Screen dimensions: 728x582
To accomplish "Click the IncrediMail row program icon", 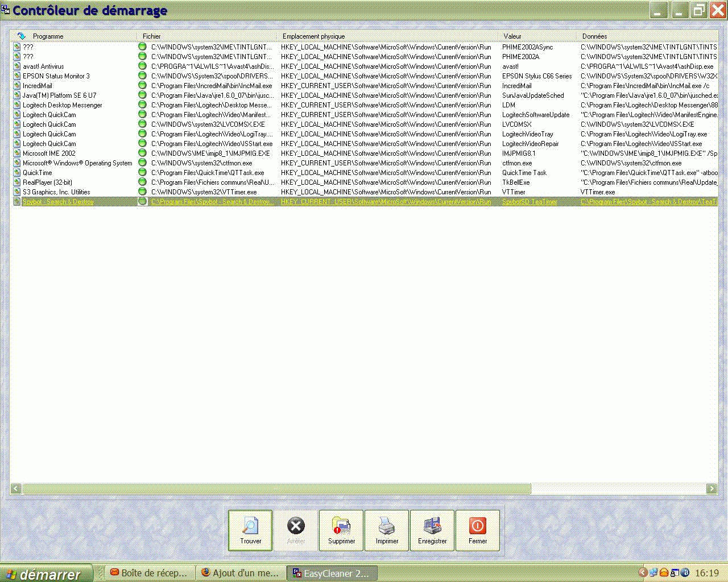I will 17,86.
